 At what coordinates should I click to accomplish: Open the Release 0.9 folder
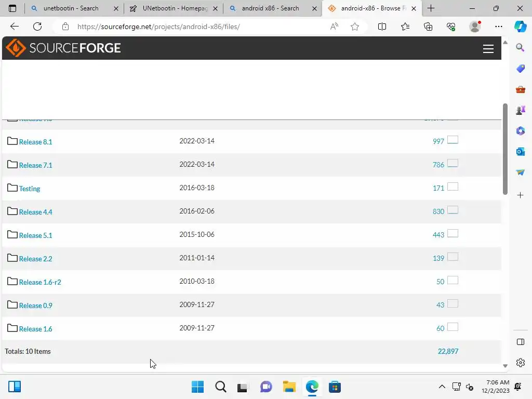pos(35,305)
